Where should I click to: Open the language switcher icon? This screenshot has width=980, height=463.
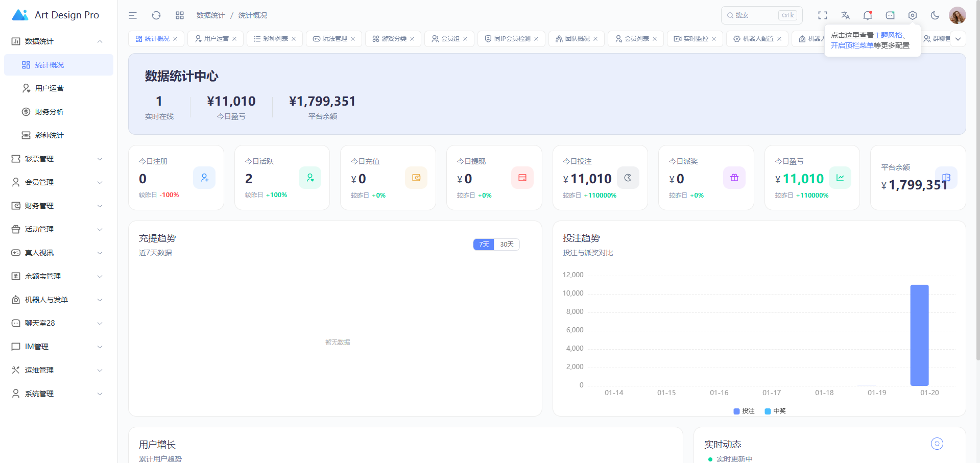[x=845, y=15]
